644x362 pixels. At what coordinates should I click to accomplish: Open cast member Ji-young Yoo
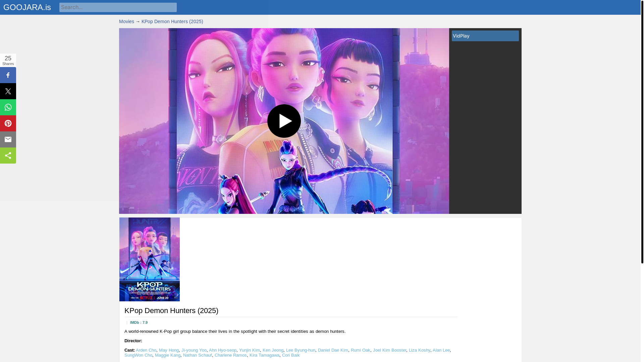click(x=194, y=350)
